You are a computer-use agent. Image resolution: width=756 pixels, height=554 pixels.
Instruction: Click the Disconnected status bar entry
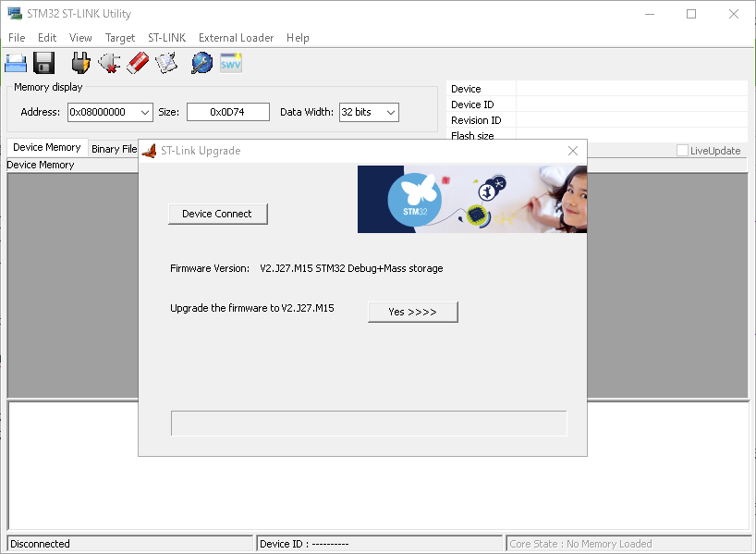tap(130, 544)
